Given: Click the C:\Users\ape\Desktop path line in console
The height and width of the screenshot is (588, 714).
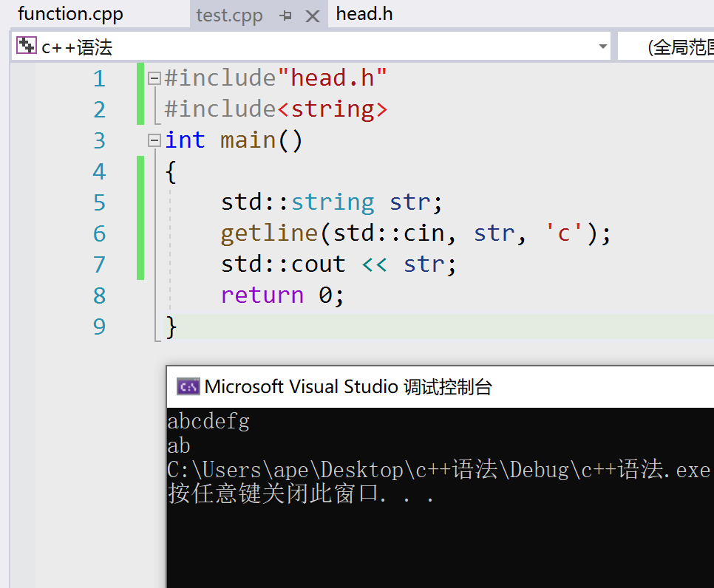Looking at the screenshot, I should (439, 470).
